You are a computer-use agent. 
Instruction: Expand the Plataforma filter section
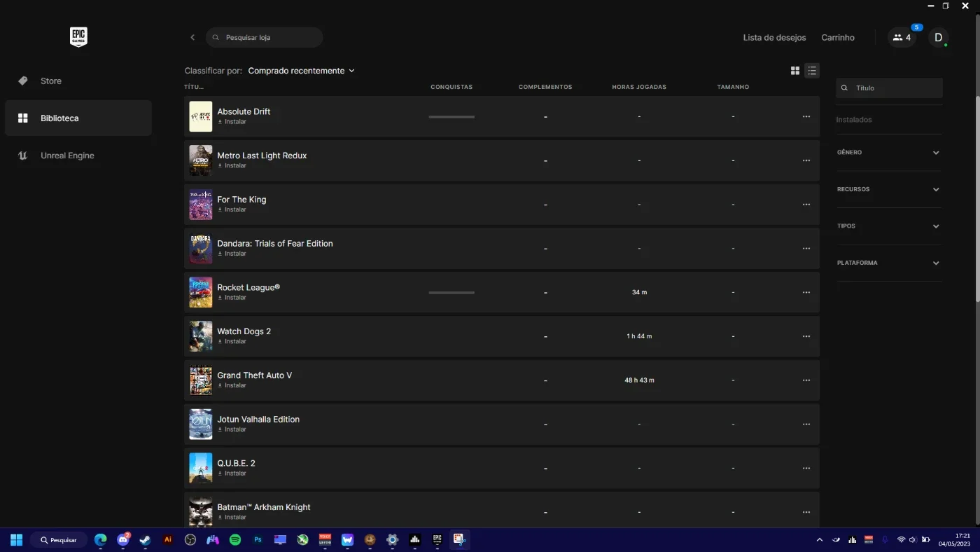[889, 263]
